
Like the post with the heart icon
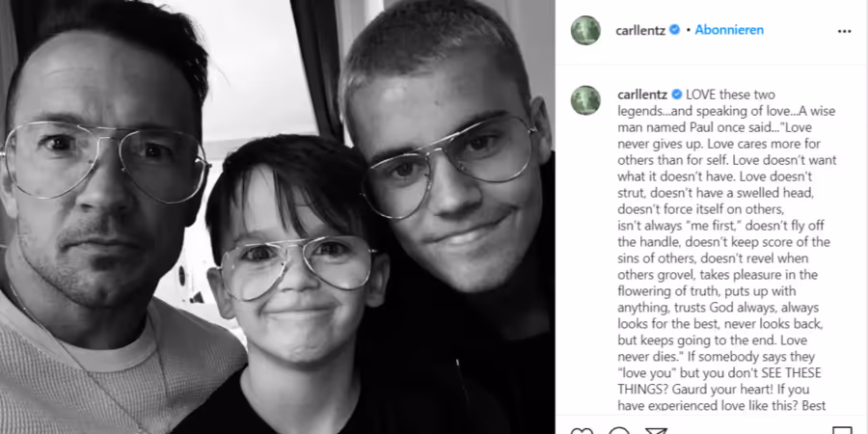(x=582, y=431)
